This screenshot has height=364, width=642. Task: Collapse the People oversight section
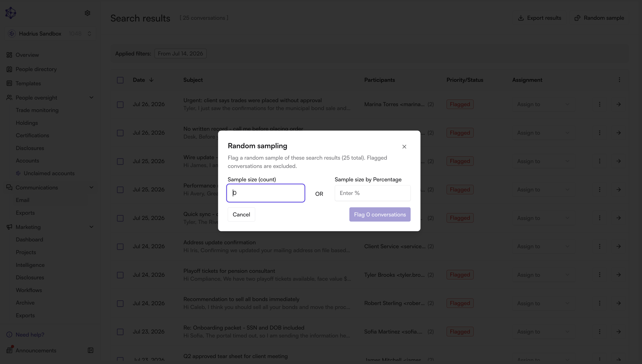[91, 98]
